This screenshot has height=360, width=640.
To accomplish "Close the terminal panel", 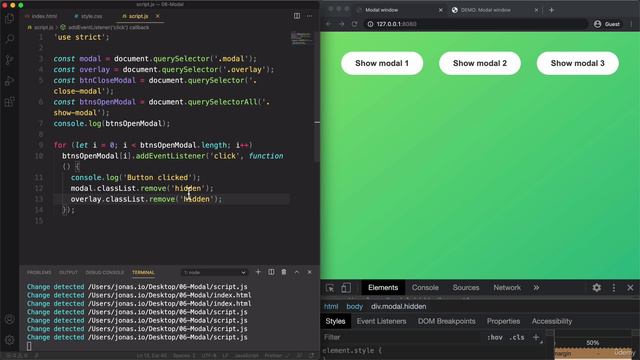I will [x=309, y=272].
